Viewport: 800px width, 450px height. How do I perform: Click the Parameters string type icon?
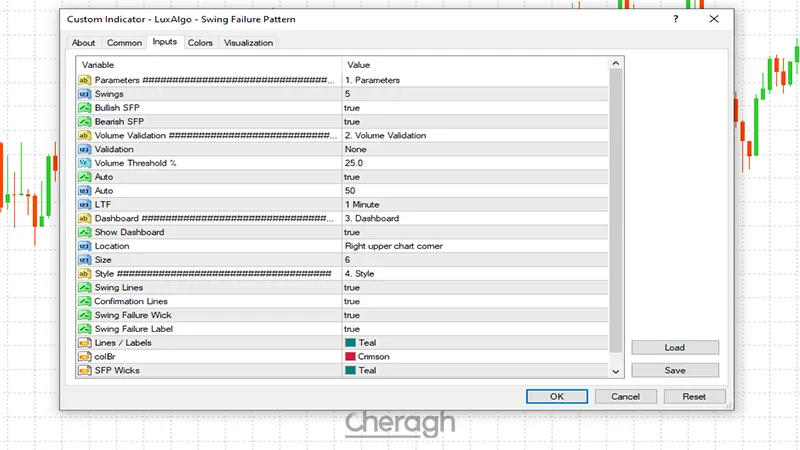point(84,80)
